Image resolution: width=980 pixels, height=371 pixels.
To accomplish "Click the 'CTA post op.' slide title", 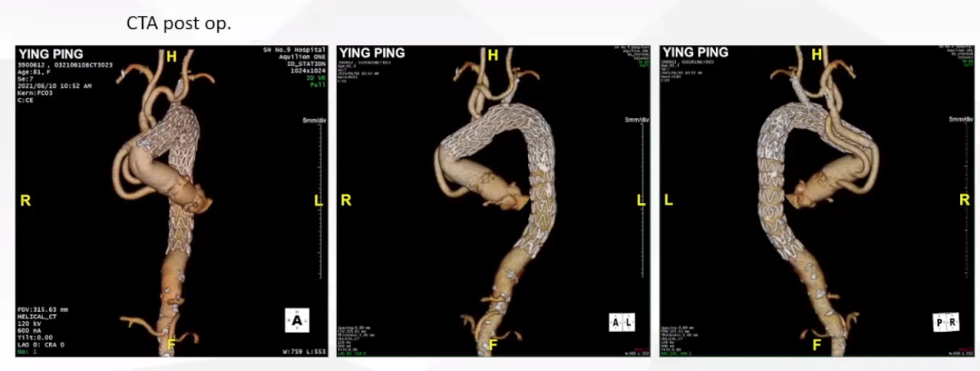I will point(178,23).
